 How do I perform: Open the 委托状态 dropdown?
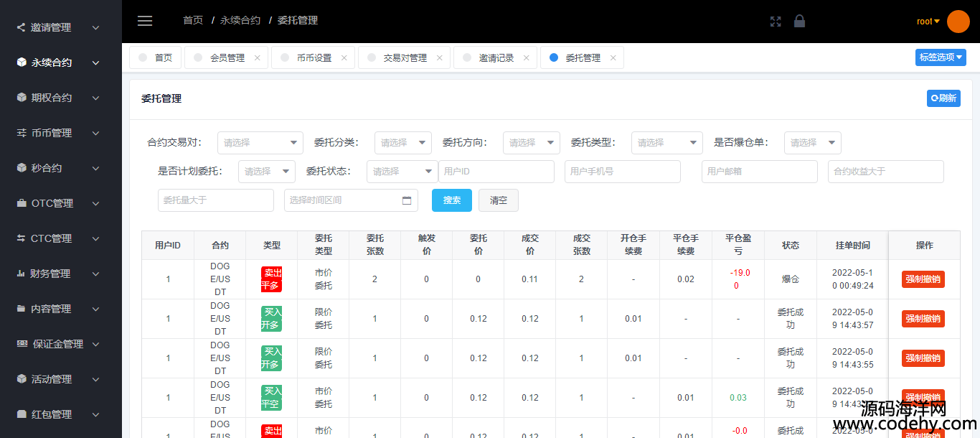pyautogui.click(x=402, y=172)
